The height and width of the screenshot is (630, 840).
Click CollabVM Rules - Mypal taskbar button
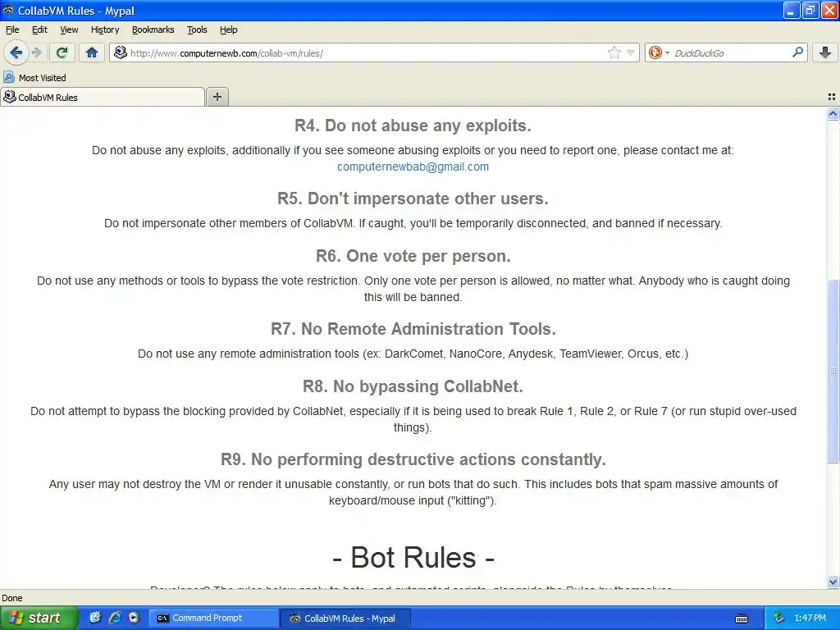click(345, 619)
